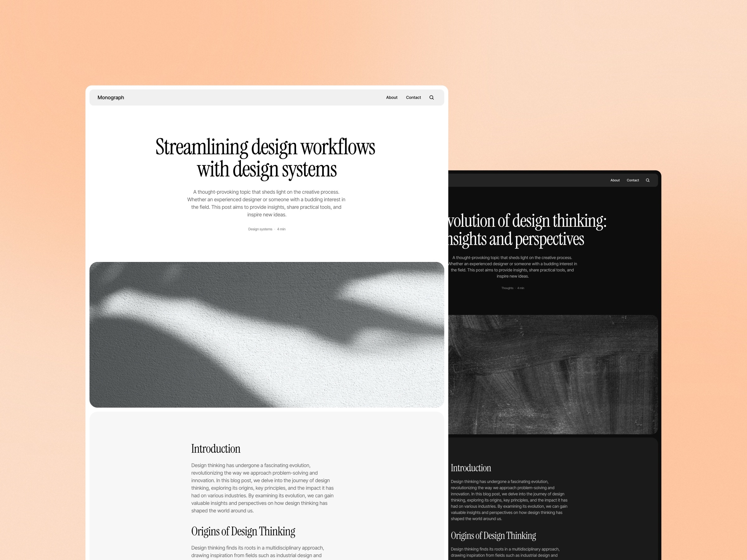Click About link in dark theme navbar
Viewport: 747px width, 560px height.
point(614,180)
